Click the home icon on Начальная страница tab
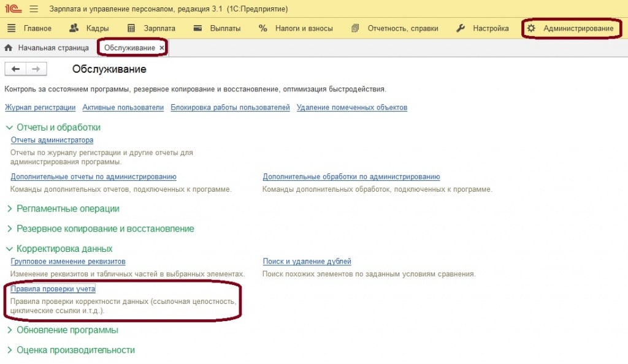This screenshot has height=364, width=628. pyautogui.click(x=9, y=48)
